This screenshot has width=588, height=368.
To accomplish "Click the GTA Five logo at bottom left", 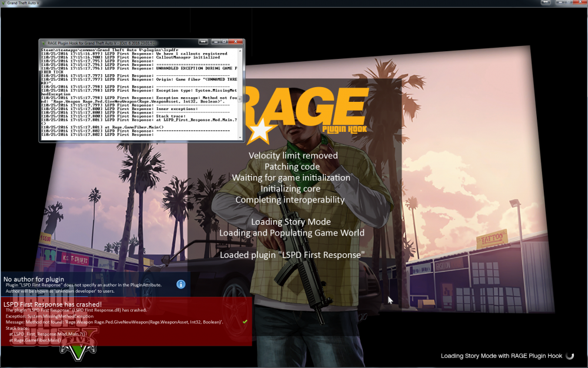I will pyautogui.click(x=78, y=344).
